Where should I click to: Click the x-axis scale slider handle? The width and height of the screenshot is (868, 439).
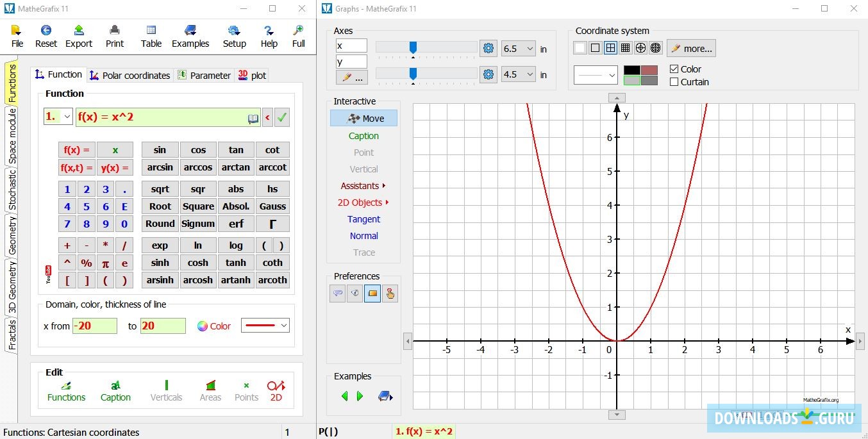point(413,47)
